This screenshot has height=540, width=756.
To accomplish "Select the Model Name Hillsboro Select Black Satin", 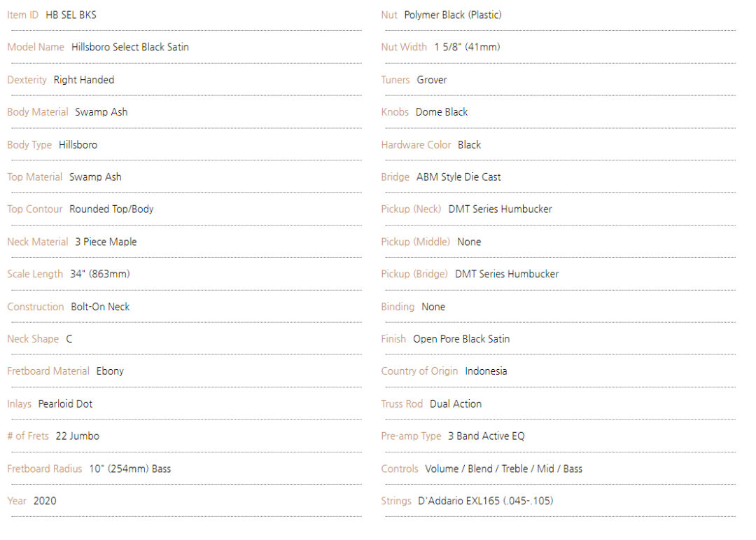I will 130,47.
